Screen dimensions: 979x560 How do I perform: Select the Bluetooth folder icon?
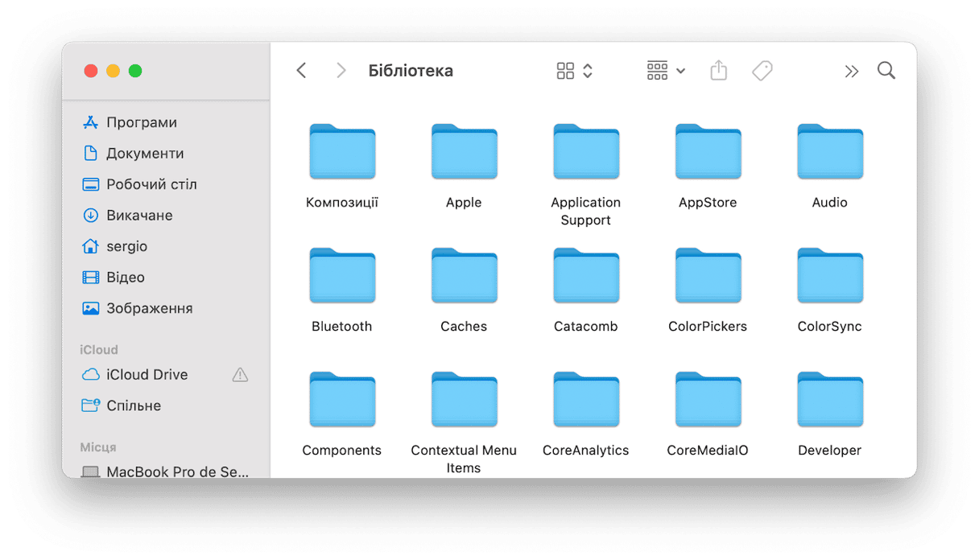click(x=342, y=275)
